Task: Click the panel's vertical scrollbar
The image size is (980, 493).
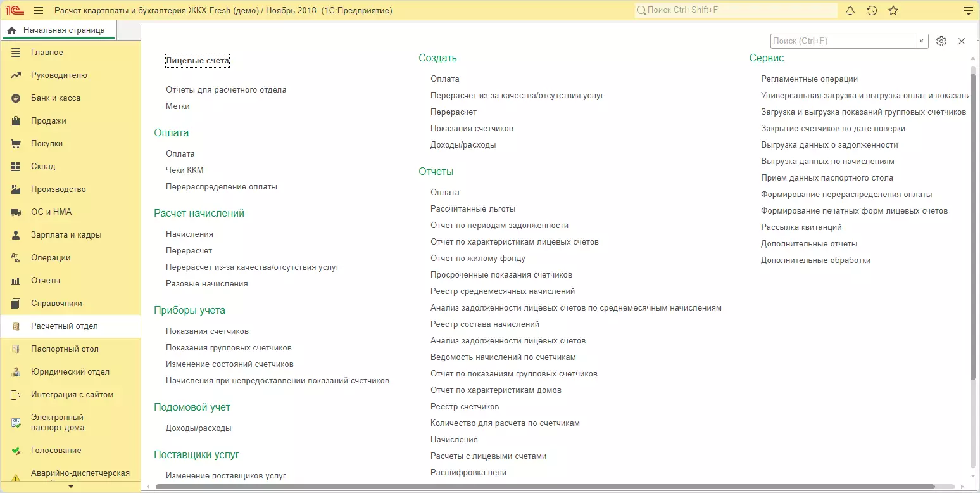Action: point(974,227)
